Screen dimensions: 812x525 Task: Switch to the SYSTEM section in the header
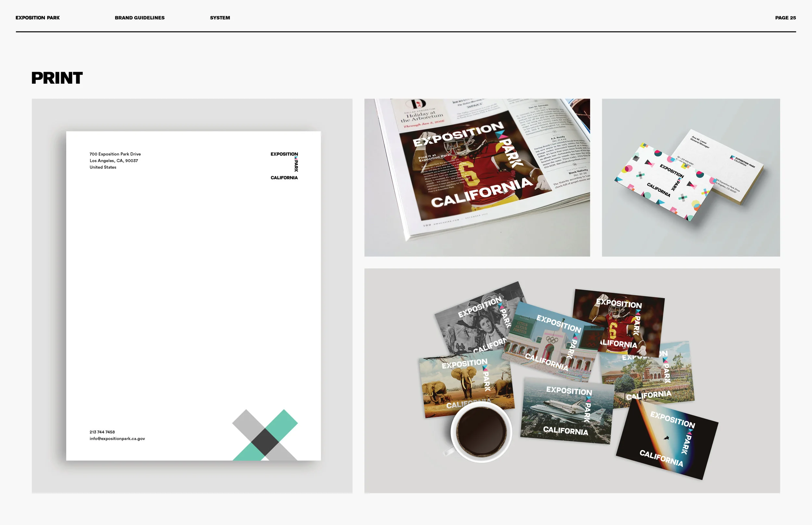pos(220,18)
